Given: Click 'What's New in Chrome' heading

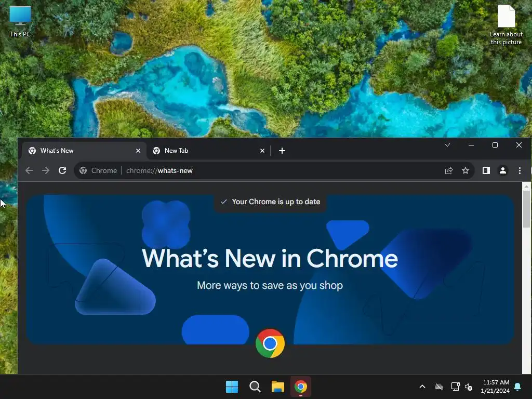Looking at the screenshot, I should [x=270, y=259].
